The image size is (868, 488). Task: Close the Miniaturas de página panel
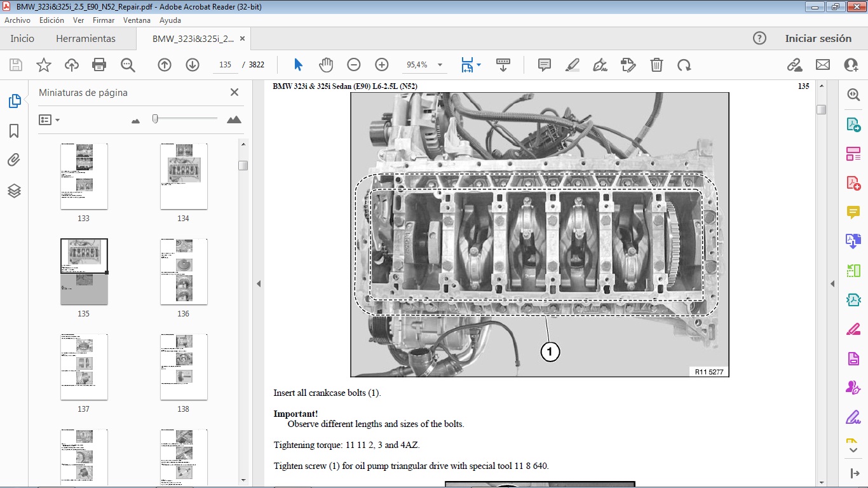pyautogui.click(x=234, y=92)
